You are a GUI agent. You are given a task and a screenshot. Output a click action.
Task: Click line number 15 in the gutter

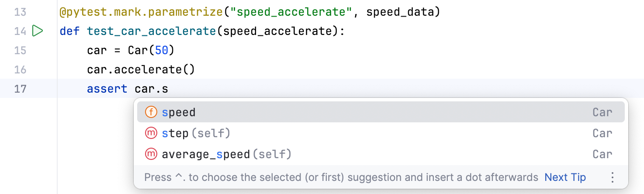pos(20,51)
